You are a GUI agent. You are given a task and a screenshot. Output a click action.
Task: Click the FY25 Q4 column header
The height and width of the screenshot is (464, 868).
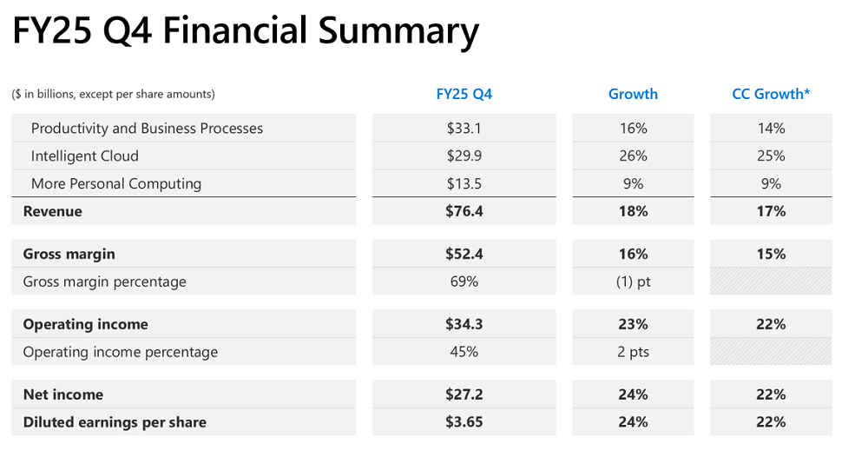point(464,94)
